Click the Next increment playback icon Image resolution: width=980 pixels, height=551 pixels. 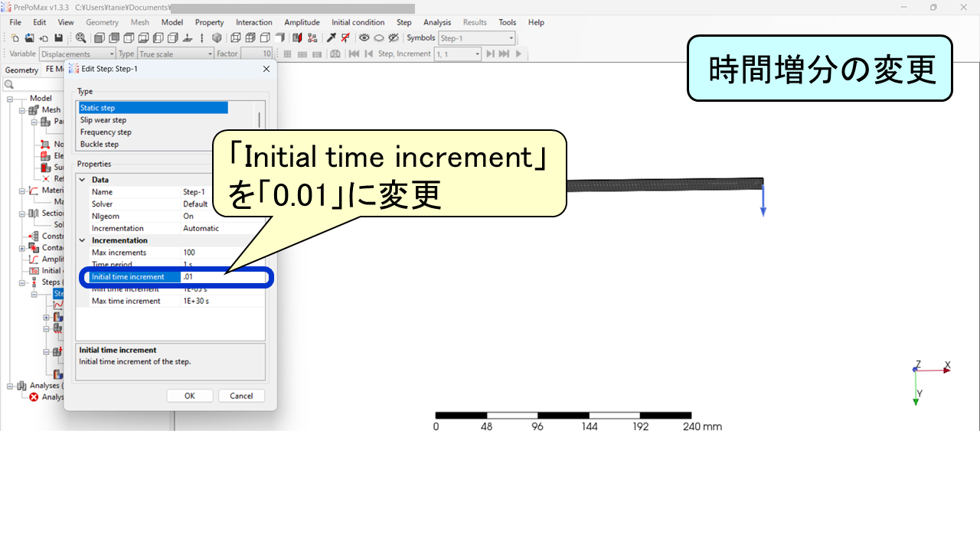[491, 54]
